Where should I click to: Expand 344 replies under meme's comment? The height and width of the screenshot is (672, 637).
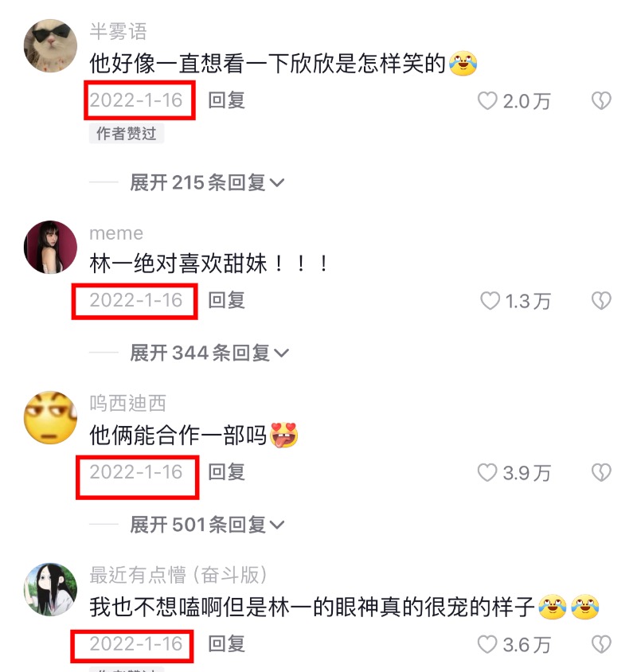[x=209, y=354]
